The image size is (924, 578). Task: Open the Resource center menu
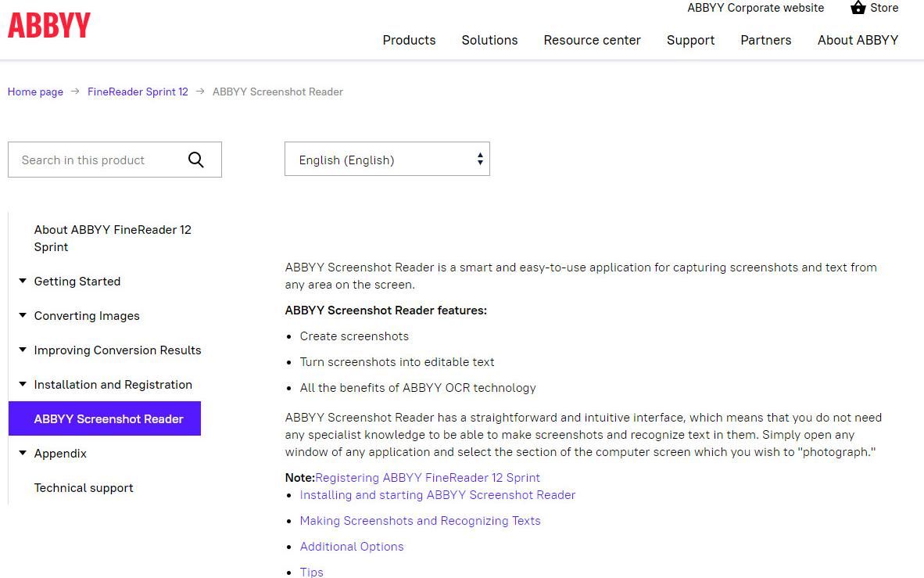pos(592,40)
